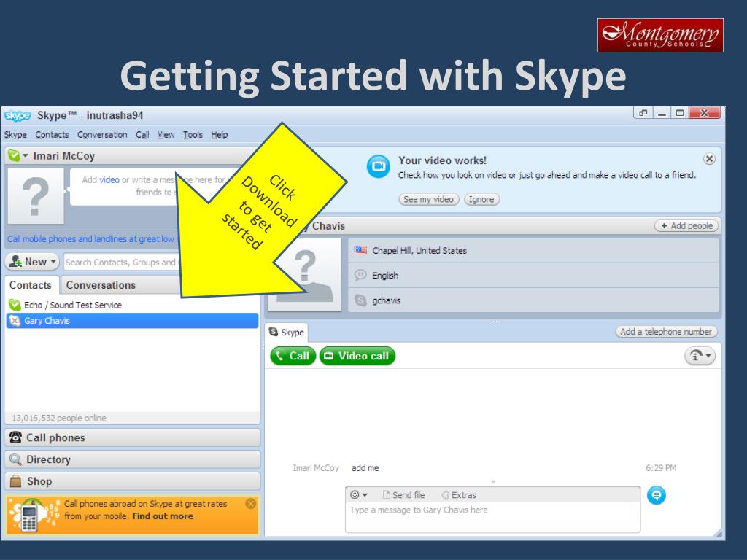Screen dimensions: 747x560
Task: Open the Skype menu
Action: [x=15, y=135]
